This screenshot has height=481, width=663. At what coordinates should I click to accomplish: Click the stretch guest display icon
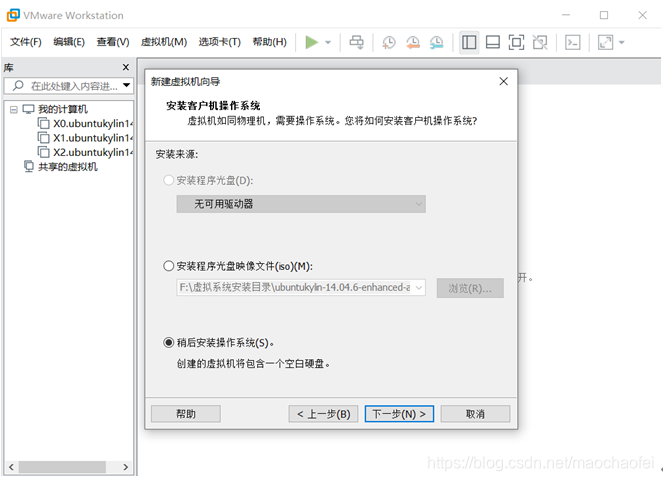tap(605, 42)
